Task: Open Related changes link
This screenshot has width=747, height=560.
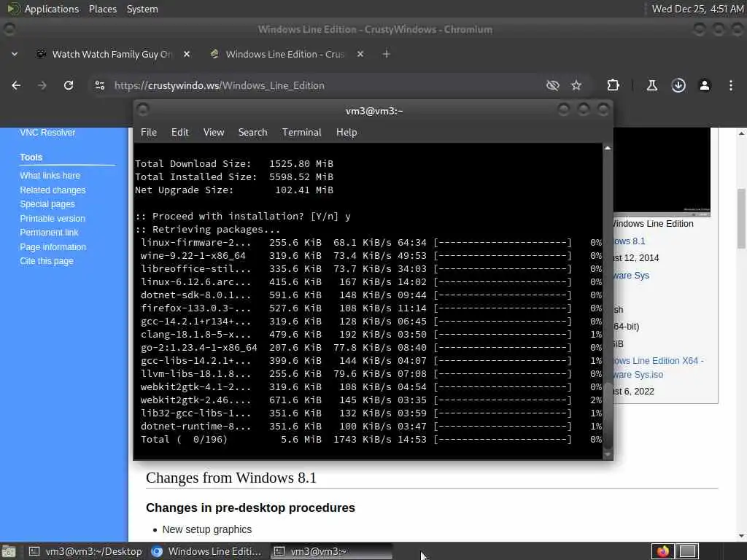Action: click(53, 190)
